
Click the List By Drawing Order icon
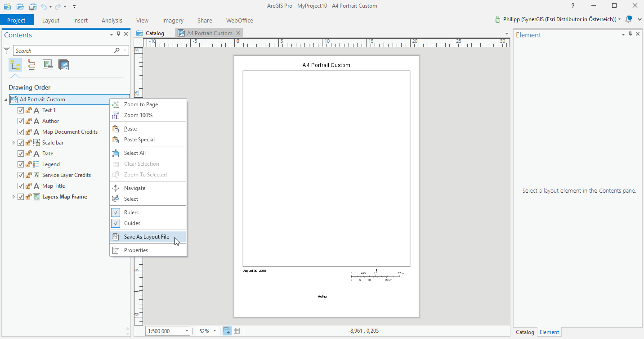pyautogui.click(x=15, y=65)
